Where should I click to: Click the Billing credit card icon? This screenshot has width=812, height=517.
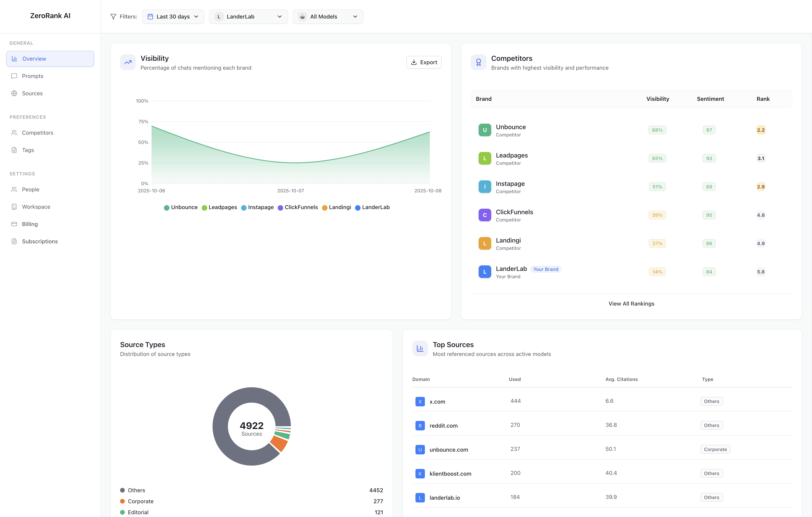[14, 224]
